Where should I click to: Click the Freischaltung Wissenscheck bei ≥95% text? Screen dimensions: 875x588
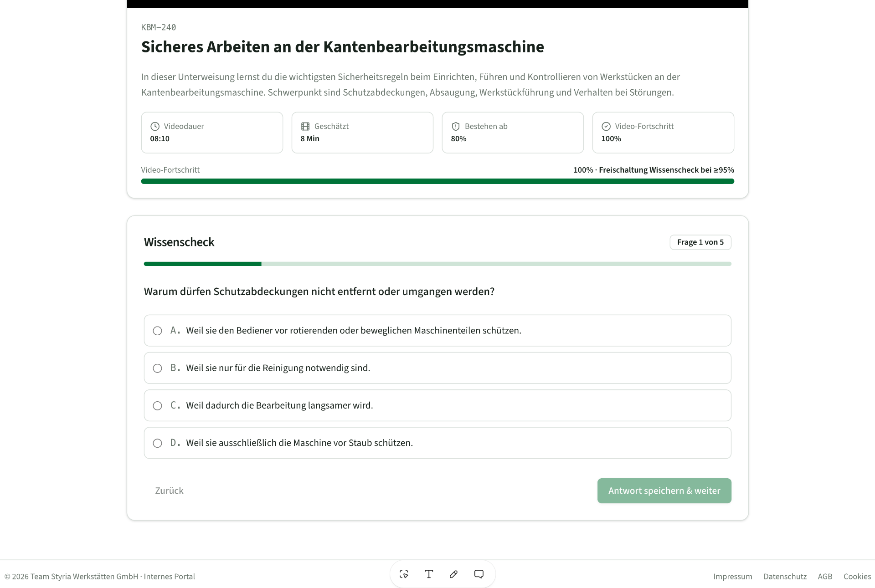click(666, 170)
